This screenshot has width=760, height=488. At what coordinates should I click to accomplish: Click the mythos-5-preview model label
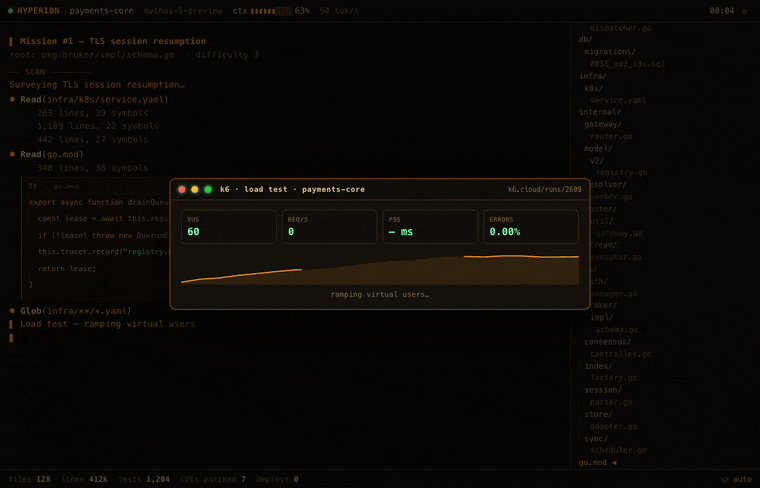(x=183, y=11)
